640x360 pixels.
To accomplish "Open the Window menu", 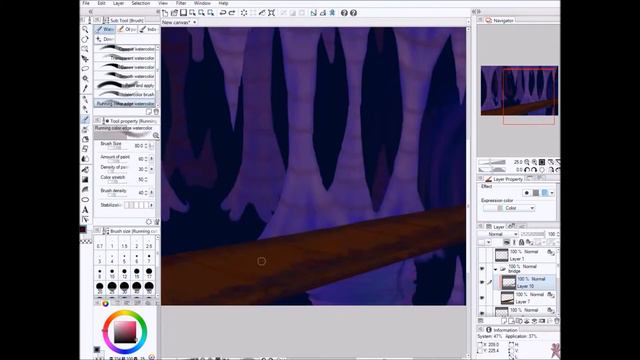I will tap(202, 3).
